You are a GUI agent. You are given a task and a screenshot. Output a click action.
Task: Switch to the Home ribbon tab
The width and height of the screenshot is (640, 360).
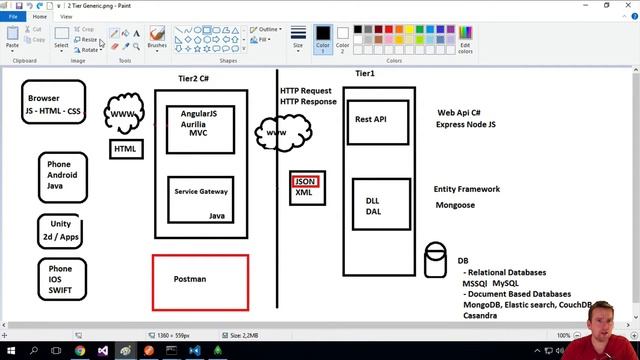(40, 17)
